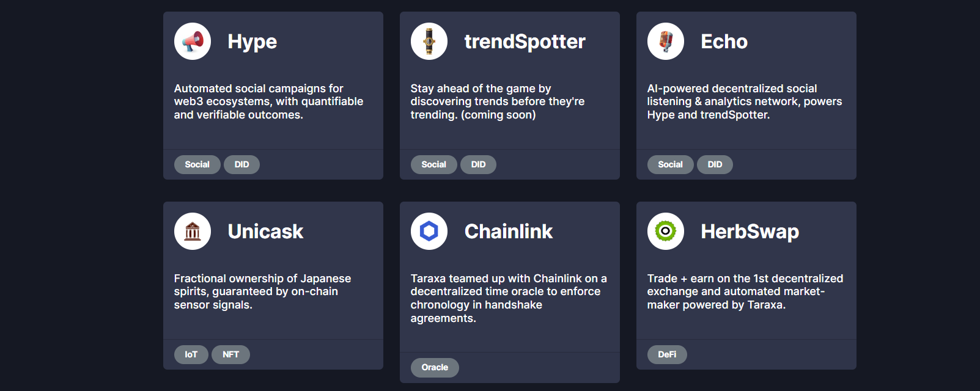Select the DID tag under trendSpotter

pyautogui.click(x=478, y=164)
